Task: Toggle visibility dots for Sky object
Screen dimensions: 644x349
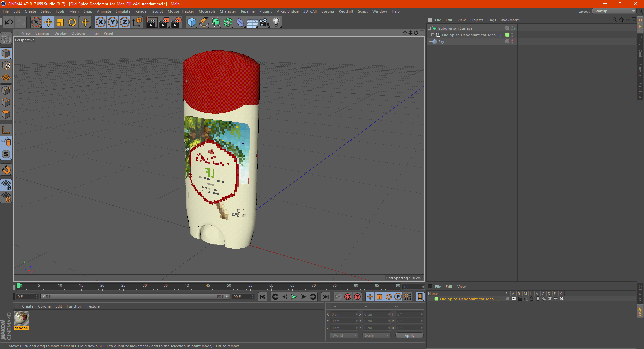Action: (x=512, y=42)
